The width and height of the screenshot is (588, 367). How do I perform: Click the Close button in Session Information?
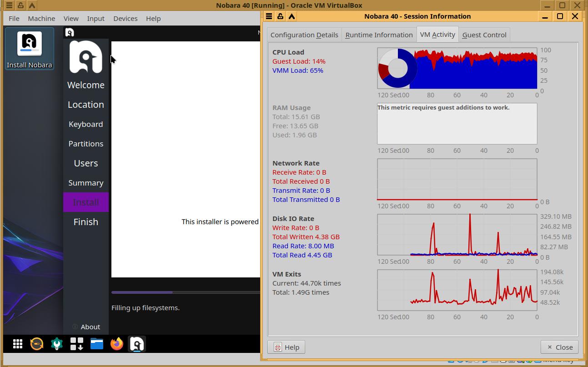560,347
